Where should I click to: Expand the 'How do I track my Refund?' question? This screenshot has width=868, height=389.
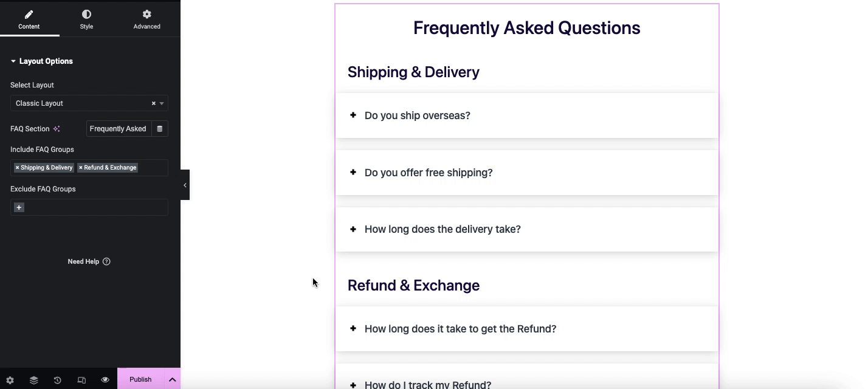pos(353,385)
